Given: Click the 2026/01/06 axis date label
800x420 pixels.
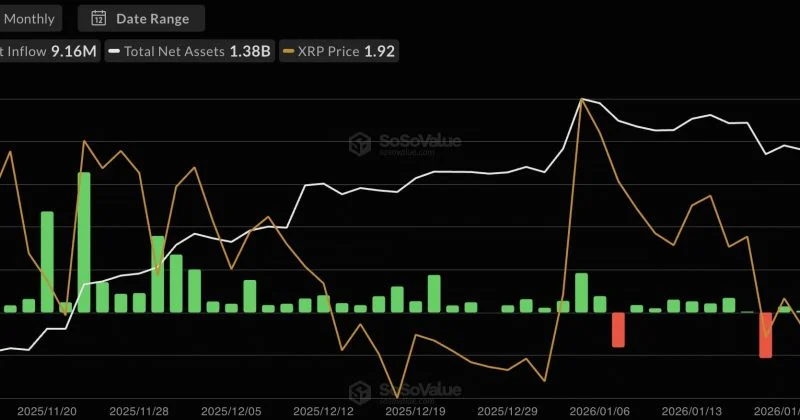Looking at the screenshot, I should click(x=599, y=411).
